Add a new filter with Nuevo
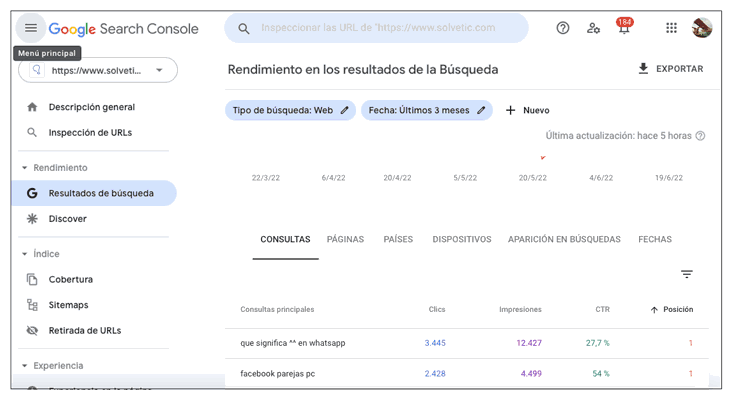 click(x=527, y=110)
